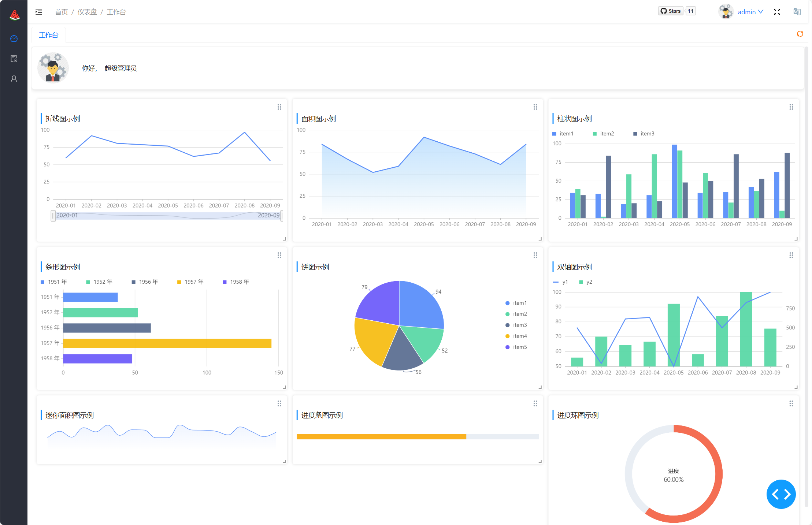This screenshot has height=525, width=812.
Task: Collapse the sidebar menu with the fold icon
Action: (x=39, y=12)
